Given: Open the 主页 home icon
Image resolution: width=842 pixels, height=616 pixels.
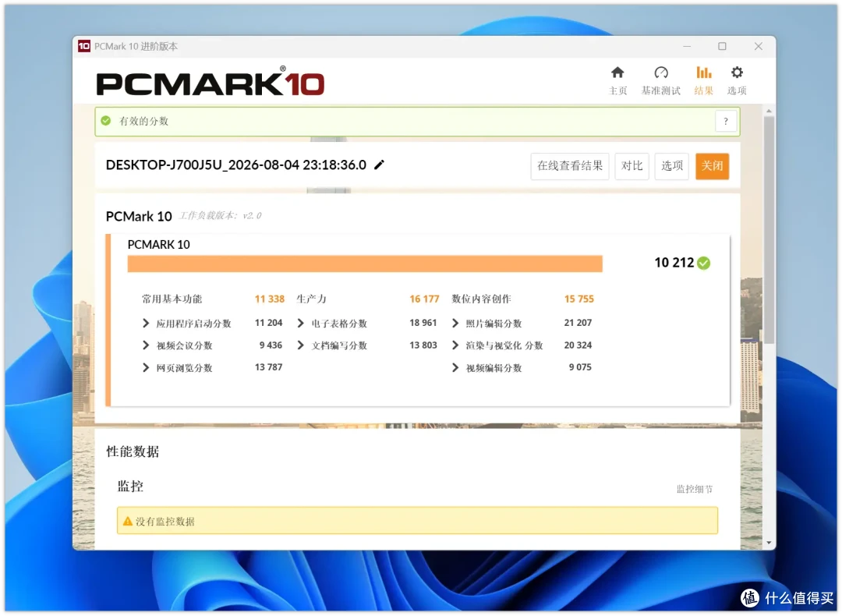Looking at the screenshot, I should click(617, 73).
